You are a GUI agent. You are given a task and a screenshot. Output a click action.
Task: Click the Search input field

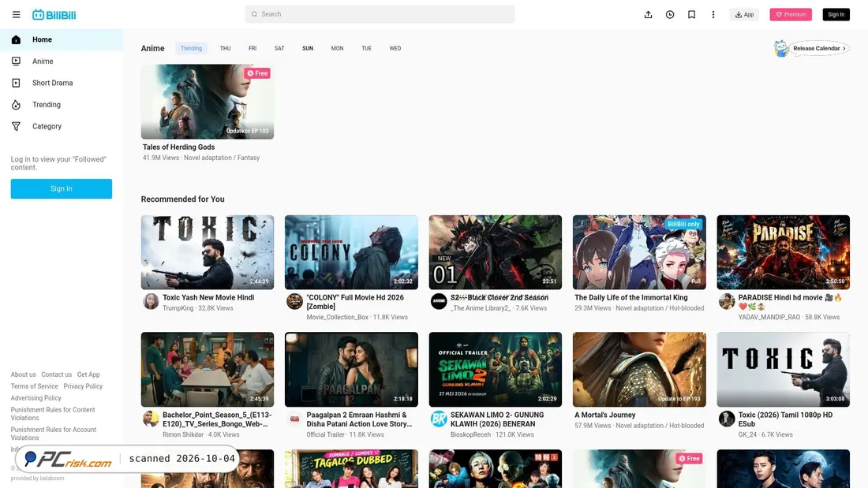(380, 14)
